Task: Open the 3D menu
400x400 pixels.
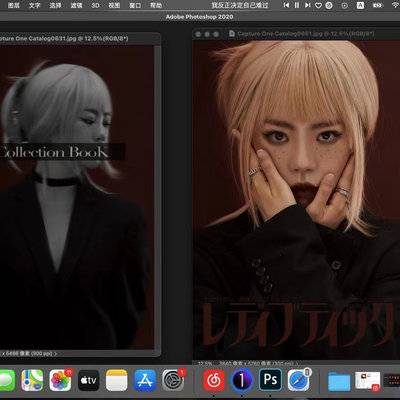Action: pos(95,5)
